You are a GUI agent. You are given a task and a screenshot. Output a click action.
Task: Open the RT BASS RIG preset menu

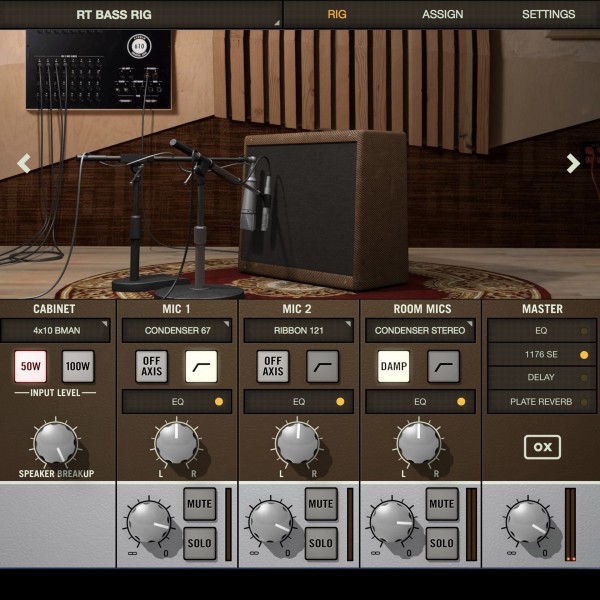[140, 15]
